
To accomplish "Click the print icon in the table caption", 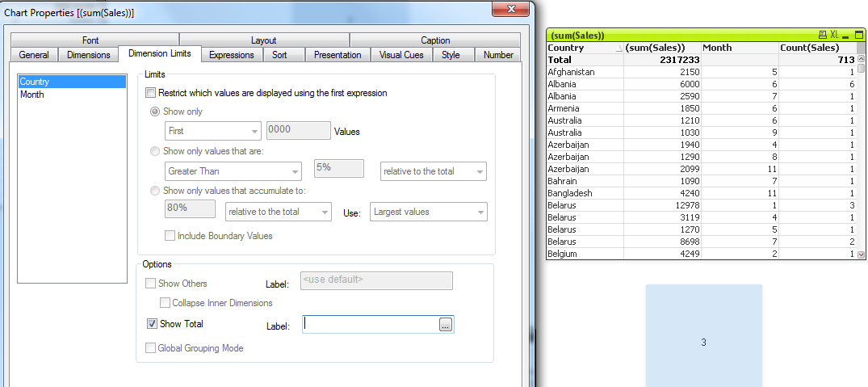I will pyautogui.click(x=822, y=35).
